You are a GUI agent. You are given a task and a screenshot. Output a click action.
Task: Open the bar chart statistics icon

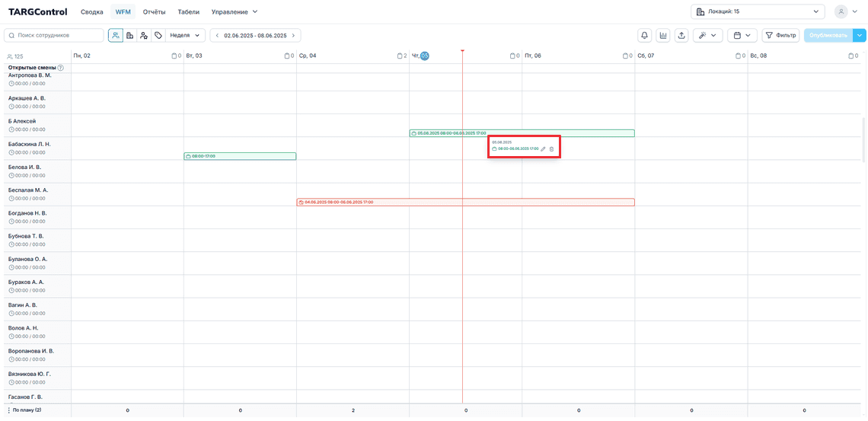663,36
